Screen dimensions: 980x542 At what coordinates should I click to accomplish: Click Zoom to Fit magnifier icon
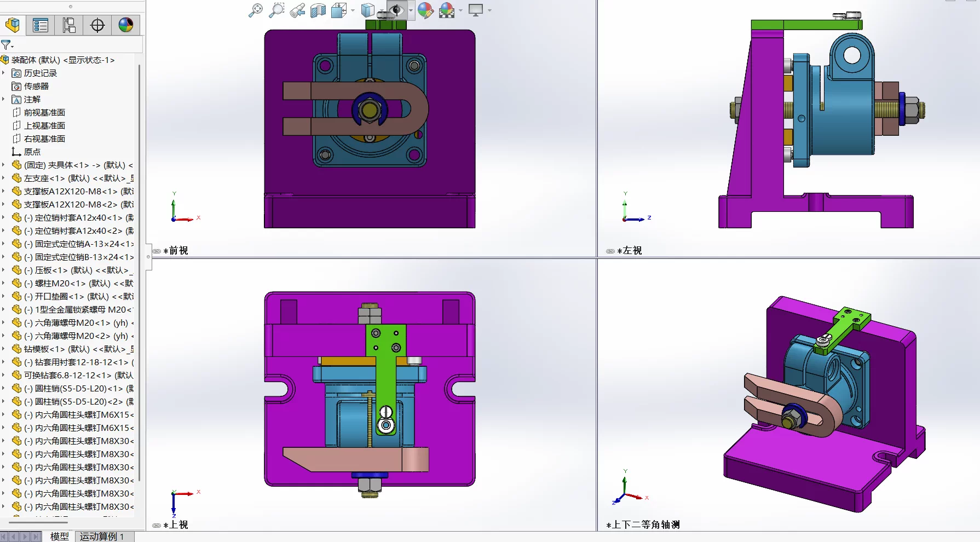[255, 10]
